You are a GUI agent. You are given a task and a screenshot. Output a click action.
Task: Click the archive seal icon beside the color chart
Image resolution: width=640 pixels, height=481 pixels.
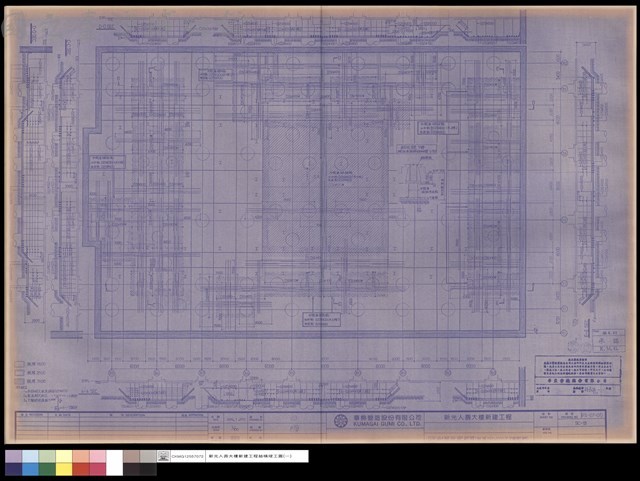click(163, 456)
